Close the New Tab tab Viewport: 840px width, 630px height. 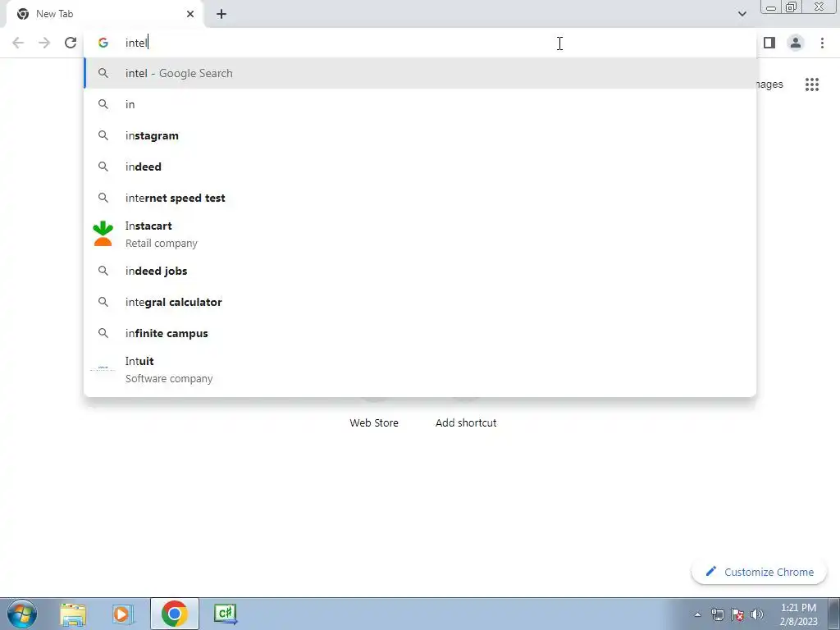pyautogui.click(x=190, y=14)
